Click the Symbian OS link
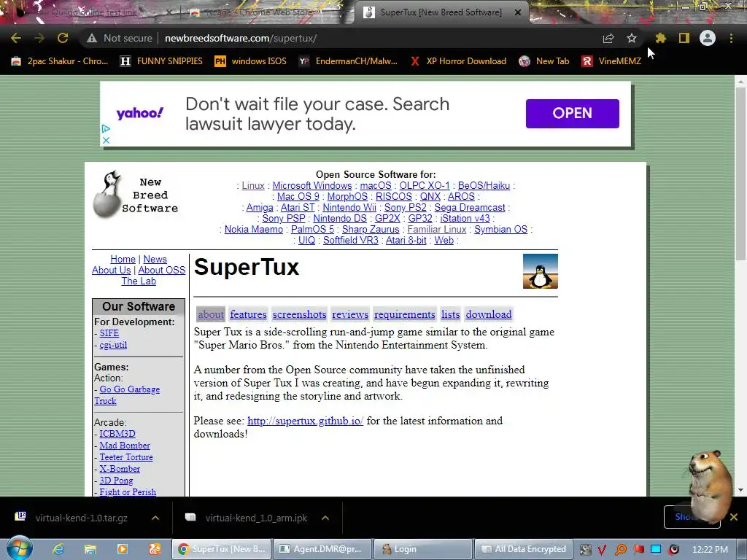The width and height of the screenshot is (747, 560). coord(500,230)
